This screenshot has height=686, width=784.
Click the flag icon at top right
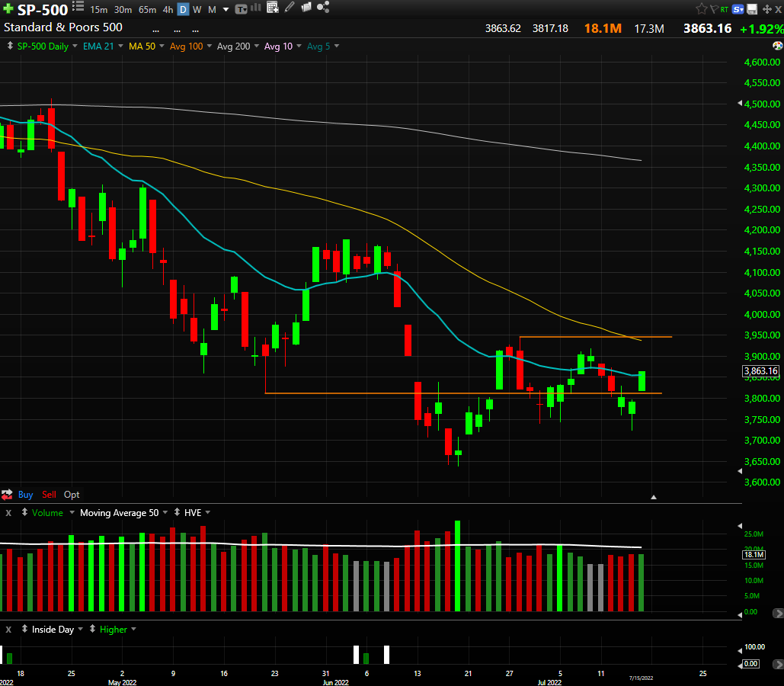point(713,9)
